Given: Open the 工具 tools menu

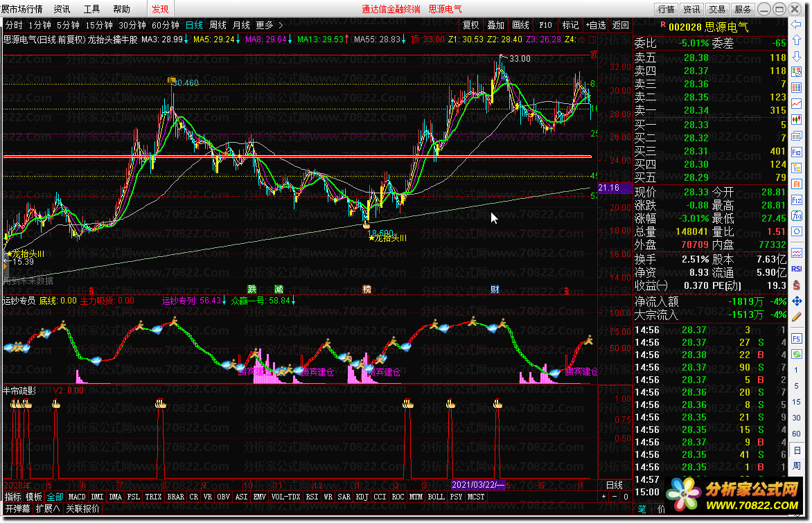Looking at the screenshot, I should tap(91, 9).
